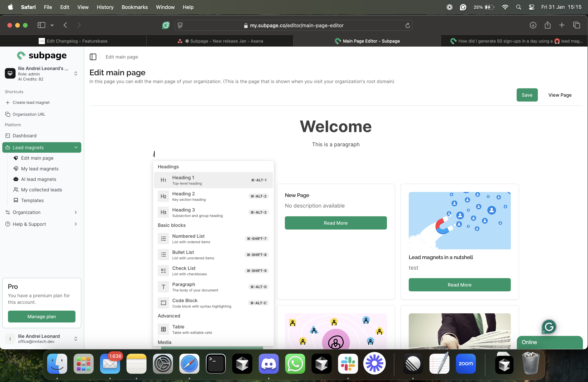Open the Safari Bookmarks menu
This screenshot has width=588, height=382.
135,7
